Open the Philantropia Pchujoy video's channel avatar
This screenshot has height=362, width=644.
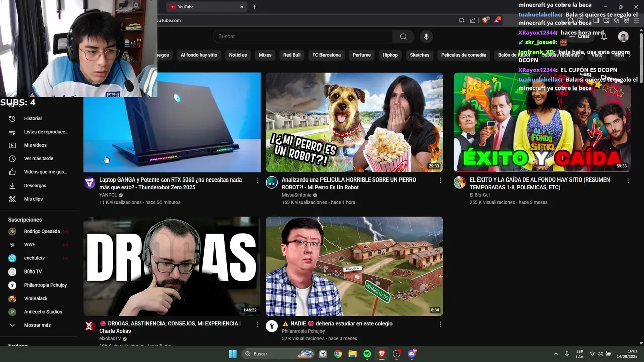[272, 326]
